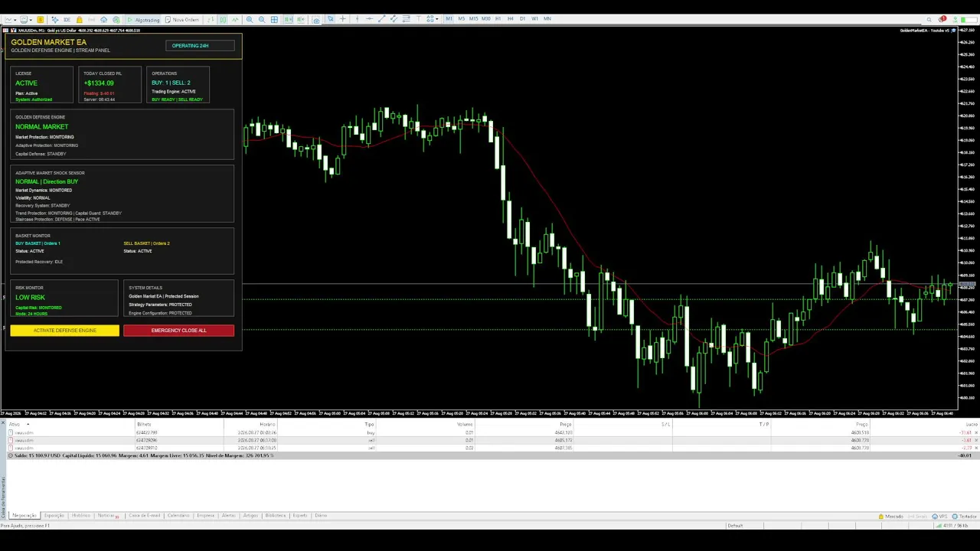
Task: Switch chart to M1 timeframe
Action: click(x=449, y=18)
